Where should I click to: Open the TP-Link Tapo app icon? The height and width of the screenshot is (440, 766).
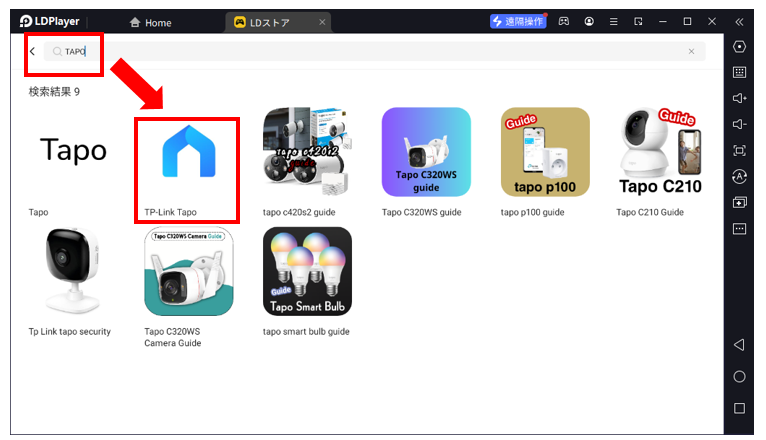coord(189,151)
